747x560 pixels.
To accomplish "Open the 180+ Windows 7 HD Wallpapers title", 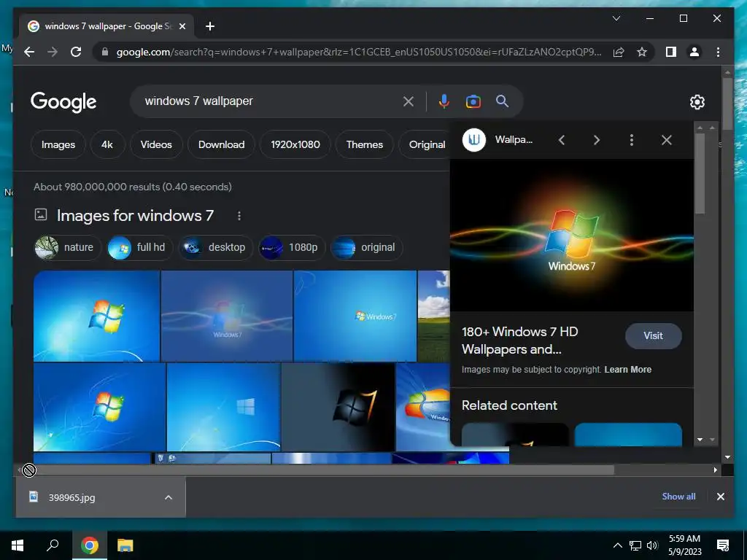I will pyautogui.click(x=519, y=341).
